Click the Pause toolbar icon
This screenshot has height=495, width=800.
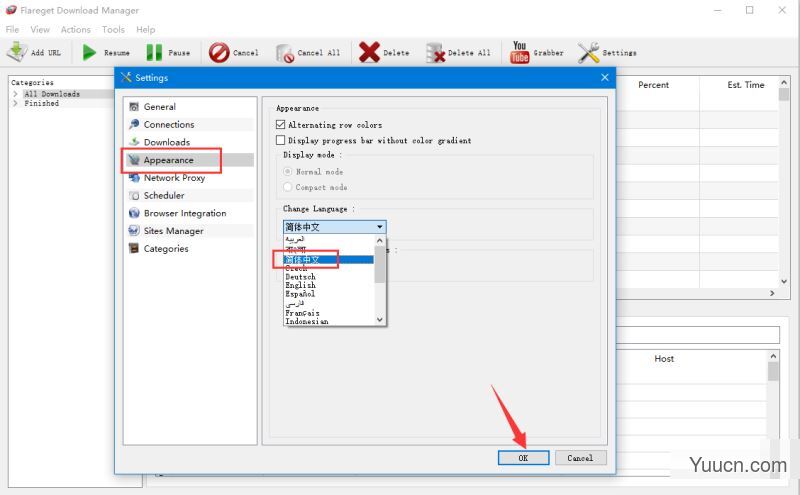pos(154,52)
